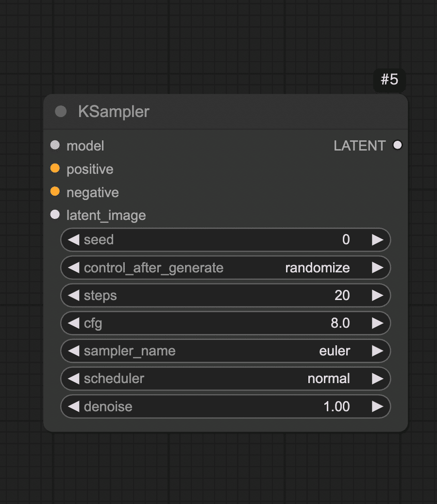Image resolution: width=437 pixels, height=504 pixels.
Task: Collapse KSampler node via gray title dot
Action: click(x=61, y=112)
